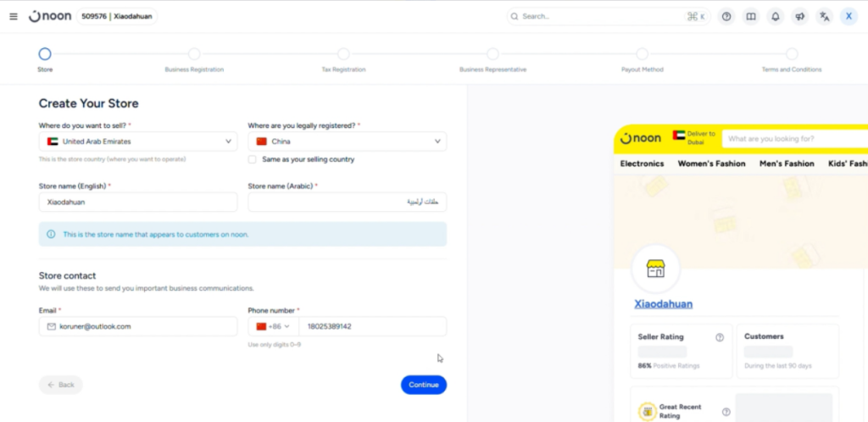
Task: Open Where do you want to sell dropdown
Action: pyautogui.click(x=138, y=142)
